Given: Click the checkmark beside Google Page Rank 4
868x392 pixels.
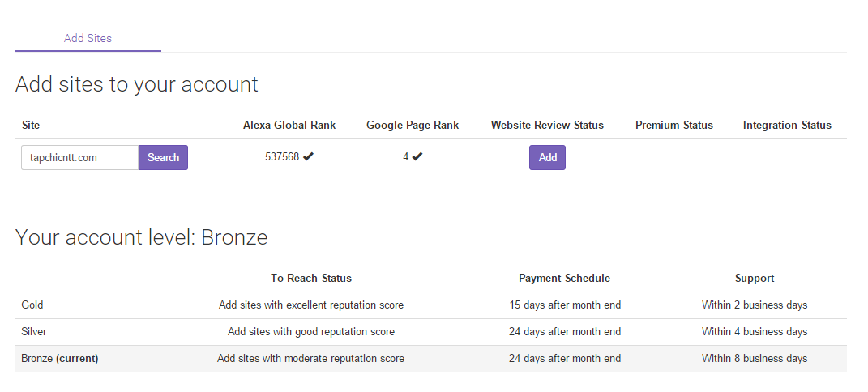Looking at the screenshot, I should click(417, 157).
